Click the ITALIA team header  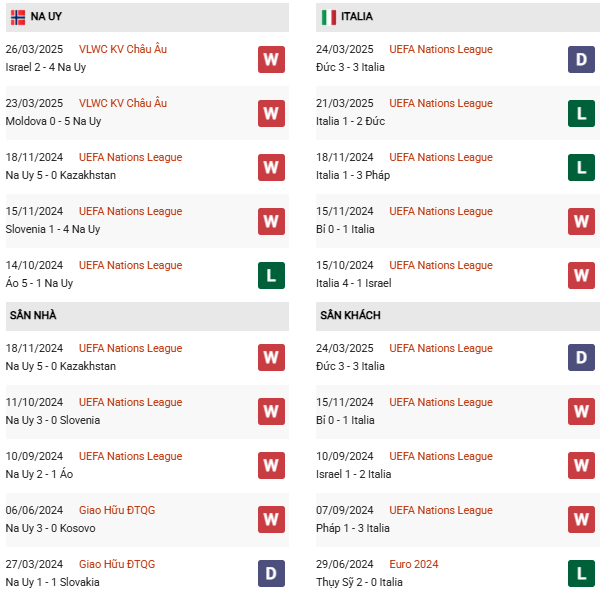pyautogui.click(x=357, y=17)
